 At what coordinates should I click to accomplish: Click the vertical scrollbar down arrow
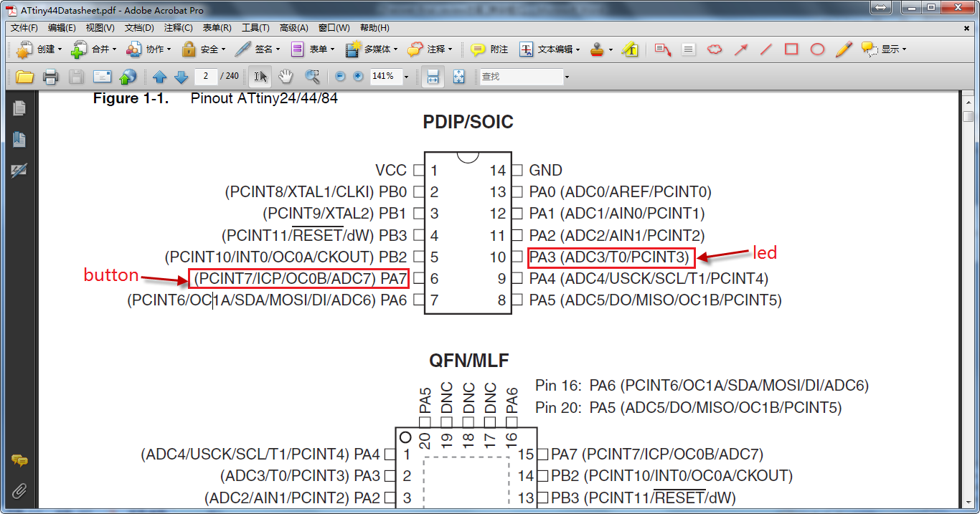point(969,502)
